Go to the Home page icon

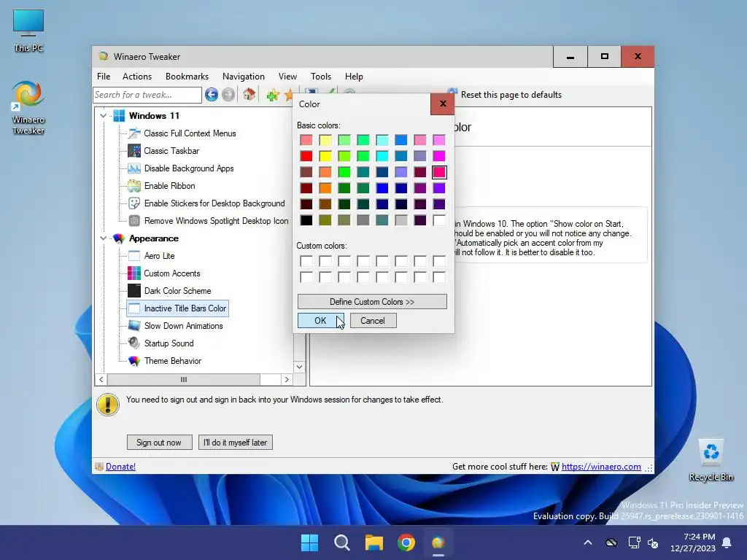249,95
